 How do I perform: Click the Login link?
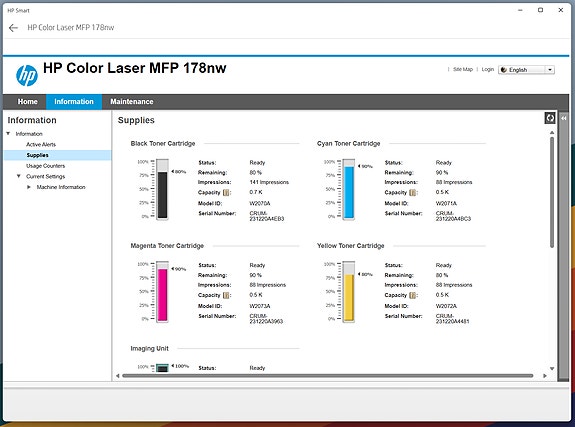pyautogui.click(x=488, y=69)
